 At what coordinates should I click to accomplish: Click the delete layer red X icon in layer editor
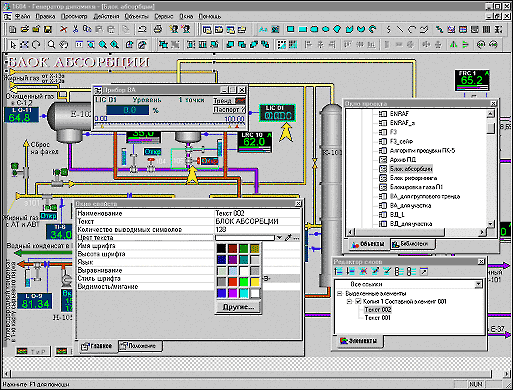pyautogui.click(x=363, y=272)
